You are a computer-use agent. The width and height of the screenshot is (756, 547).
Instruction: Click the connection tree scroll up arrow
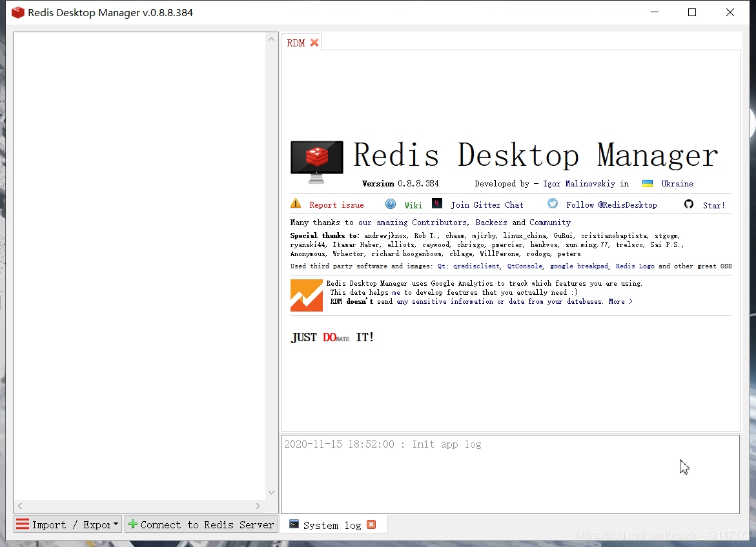[x=271, y=39]
